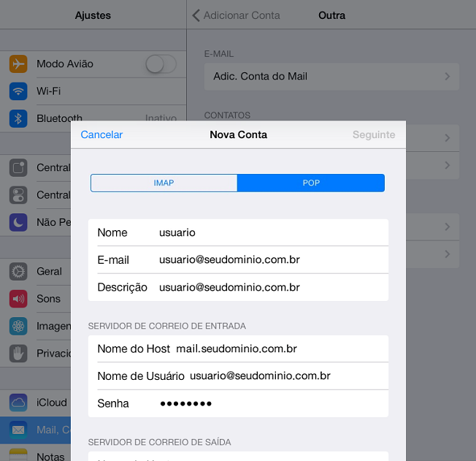Edit the Nome do Host field
Image resolution: width=476 pixels, height=461 pixels.
pos(277,348)
